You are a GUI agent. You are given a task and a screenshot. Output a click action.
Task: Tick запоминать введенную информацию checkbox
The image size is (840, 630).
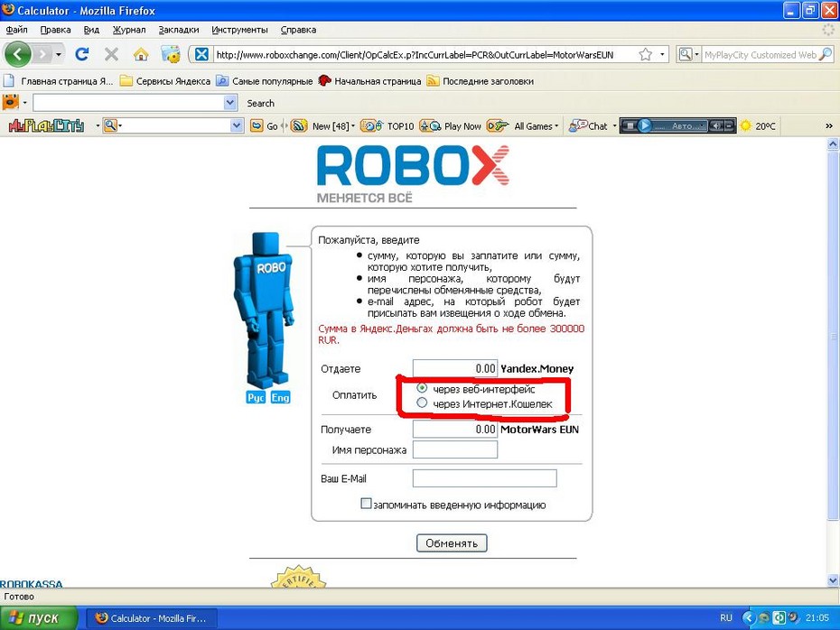(x=366, y=503)
